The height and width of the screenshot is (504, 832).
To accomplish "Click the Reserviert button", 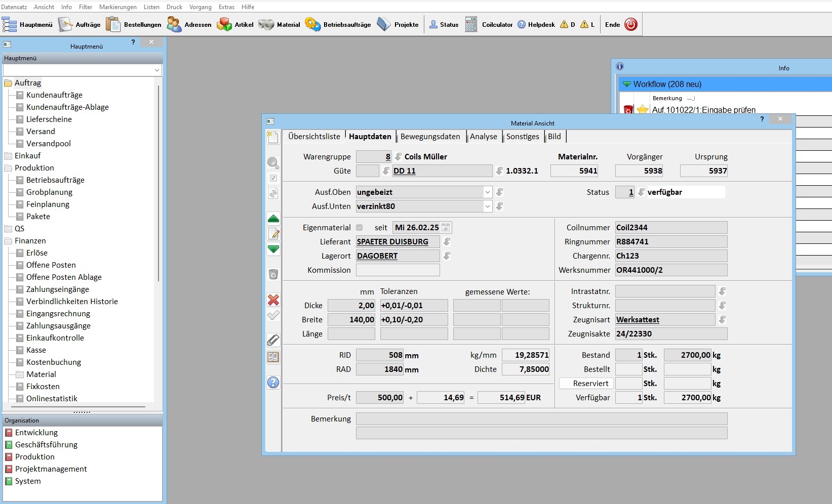I will point(586,384).
